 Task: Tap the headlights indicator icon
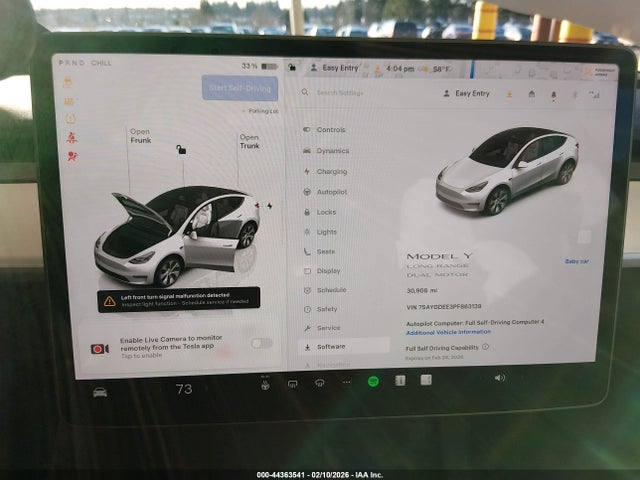point(69,101)
